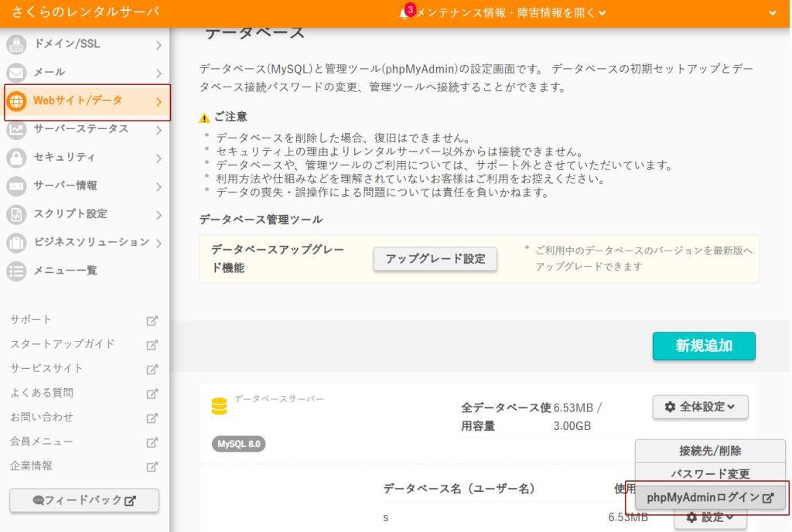Open メール menu label
The image size is (792, 532).
coord(49,72)
